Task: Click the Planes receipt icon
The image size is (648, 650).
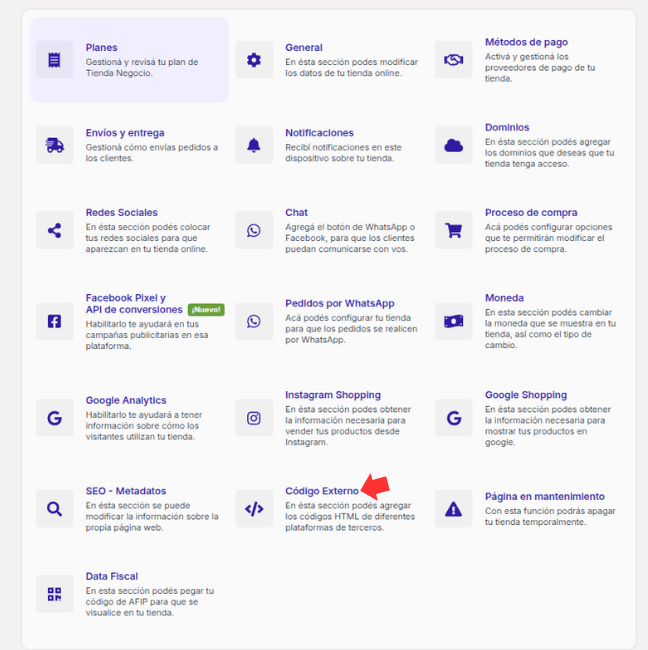Action: point(54,60)
